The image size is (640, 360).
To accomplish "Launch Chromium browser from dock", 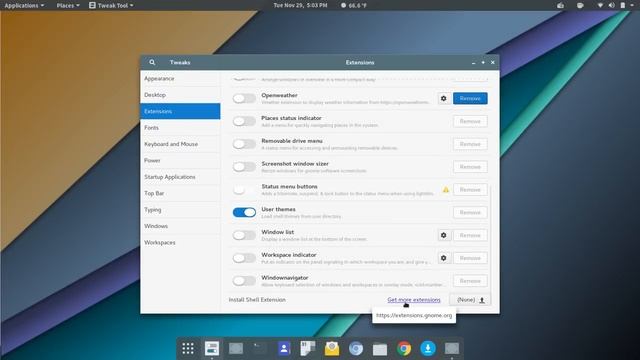I will tap(356, 348).
